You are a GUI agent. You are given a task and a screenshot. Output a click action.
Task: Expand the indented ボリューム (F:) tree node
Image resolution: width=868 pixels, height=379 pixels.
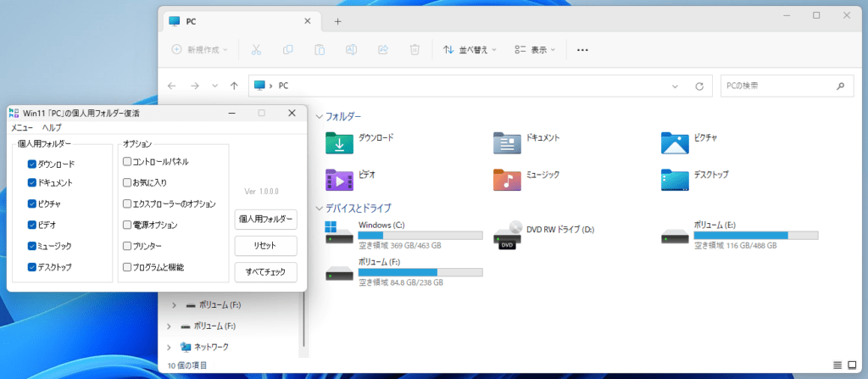click(x=174, y=304)
